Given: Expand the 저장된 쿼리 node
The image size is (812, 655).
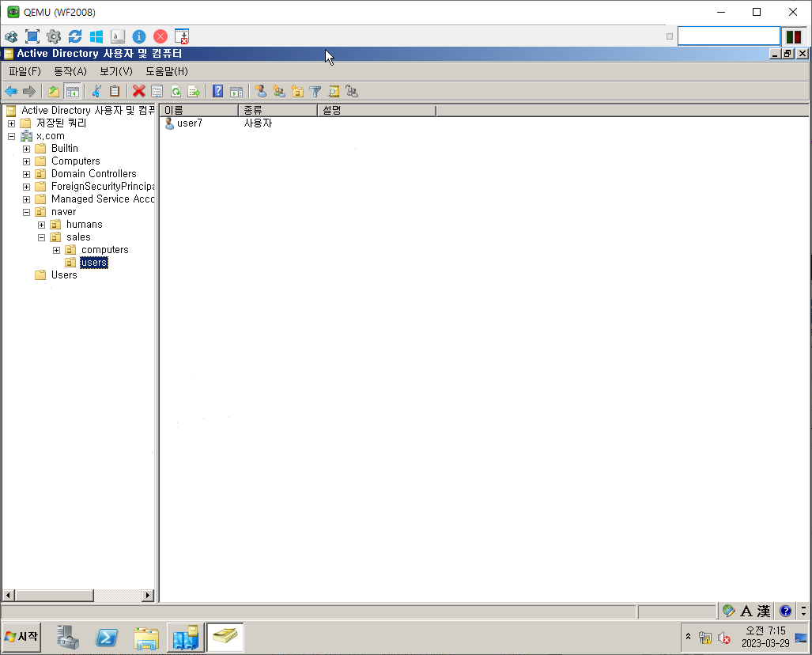Looking at the screenshot, I should (11, 124).
